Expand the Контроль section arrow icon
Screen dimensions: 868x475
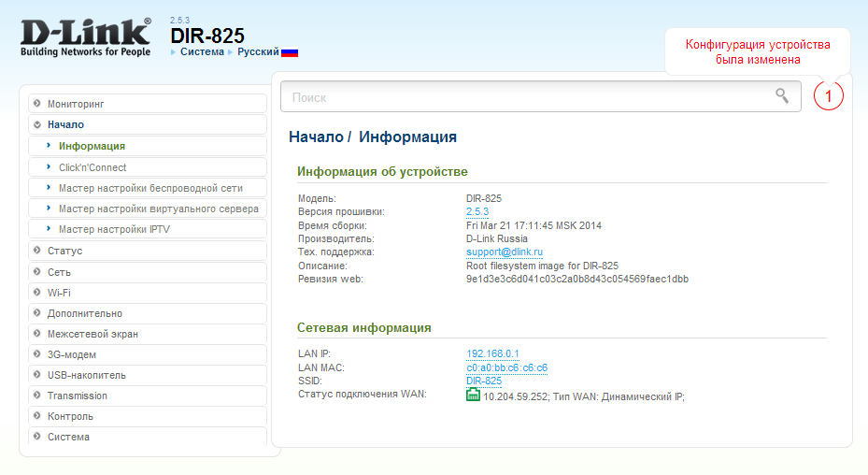(x=37, y=416)
